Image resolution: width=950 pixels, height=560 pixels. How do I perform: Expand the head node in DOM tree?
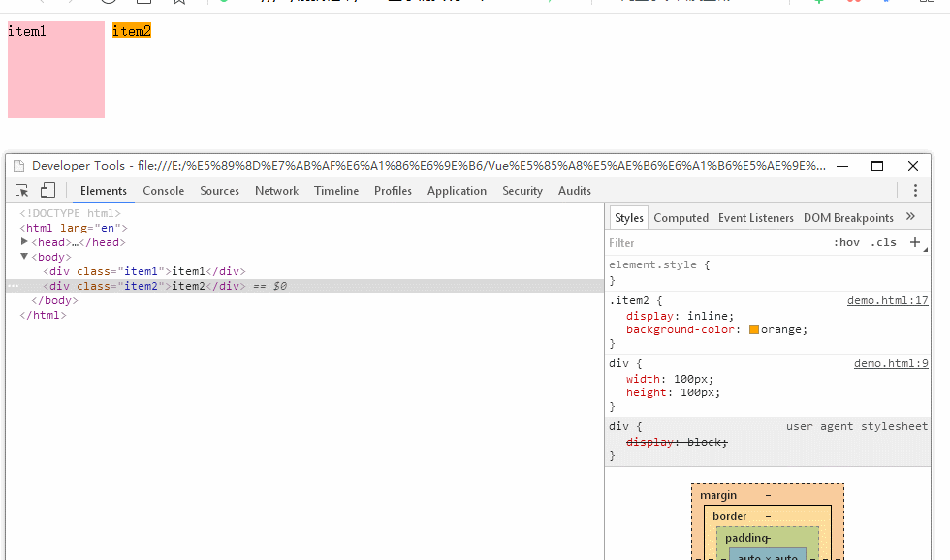pos(24,241)
